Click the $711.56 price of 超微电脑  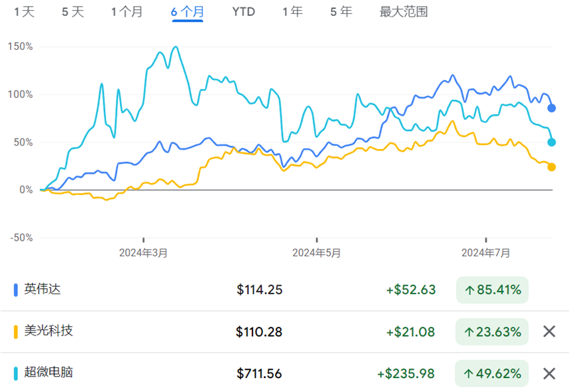tap(259, 373)
